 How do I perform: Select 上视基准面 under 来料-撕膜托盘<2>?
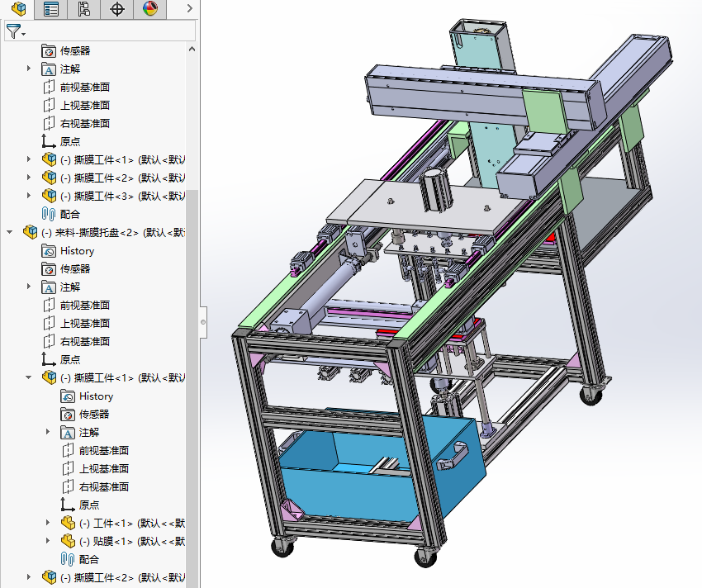click(x=76, y=324)
